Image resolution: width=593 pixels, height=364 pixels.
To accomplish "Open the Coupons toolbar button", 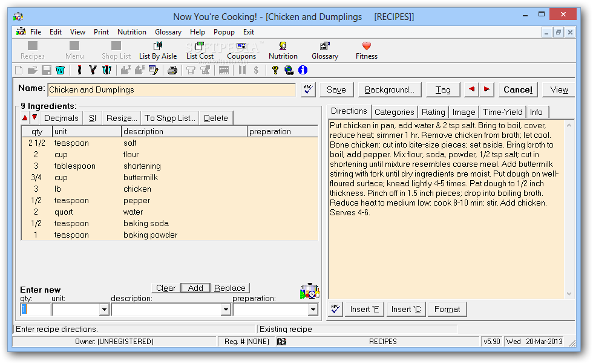I will click(x=241, y=51).
